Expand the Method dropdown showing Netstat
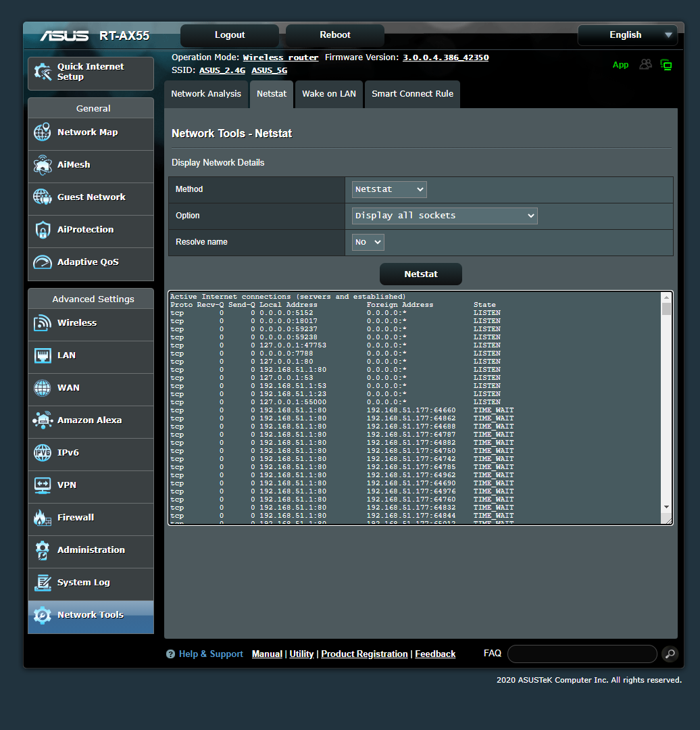Screen dimensions: 700x730 (389, 189)
